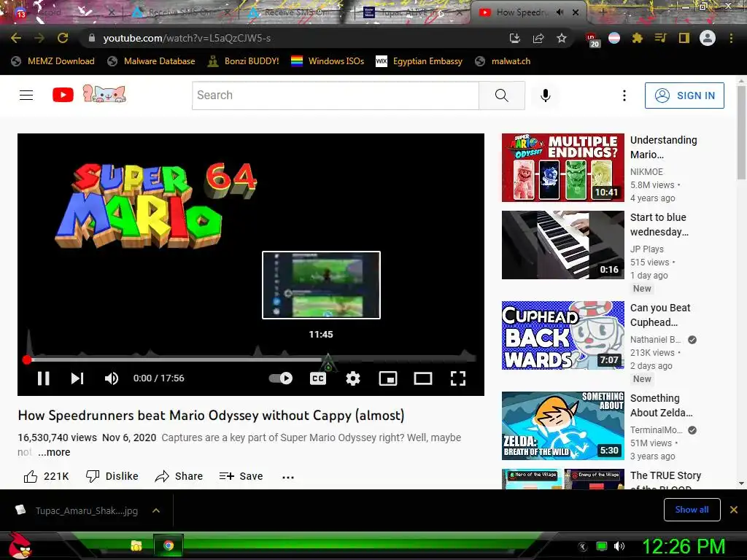
Task: Click the 12:26 PM taskbar clock
Action: [684, 546]
